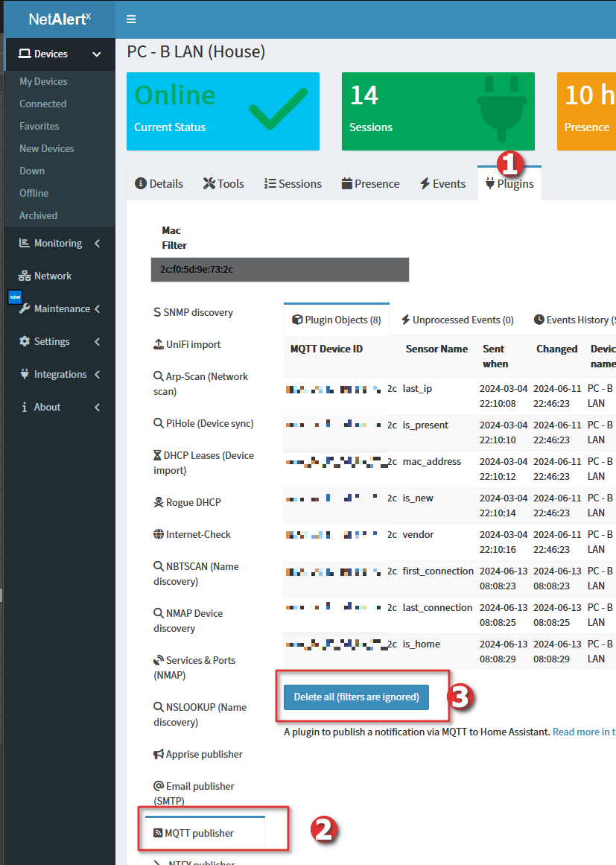Open the Internet-Check plugin
This screenshot has width=616, height=865.
[197, 534]
